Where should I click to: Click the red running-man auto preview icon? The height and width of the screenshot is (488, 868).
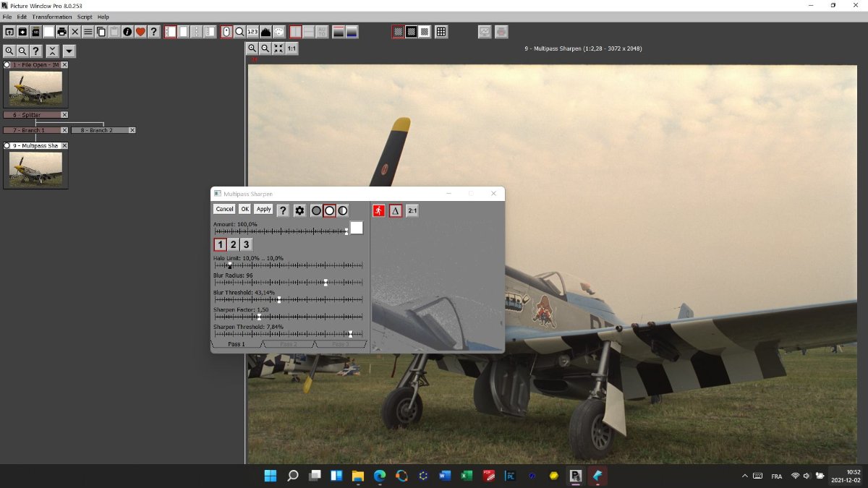[379, 210]
